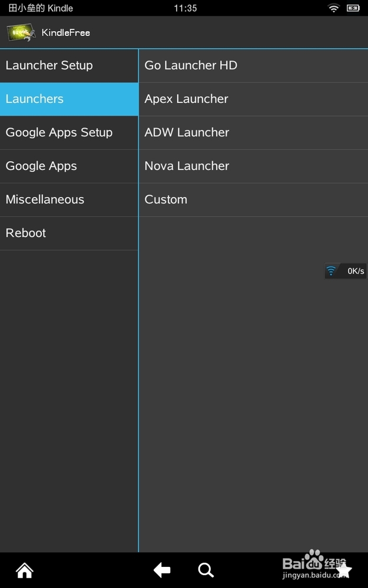
Task: Install Apex Launcher from list
Action: 253,99
